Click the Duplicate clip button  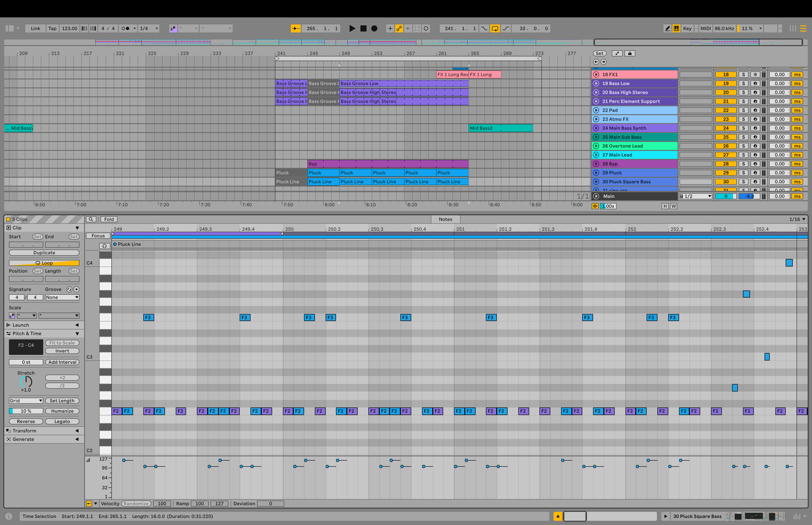click(44, 253)
